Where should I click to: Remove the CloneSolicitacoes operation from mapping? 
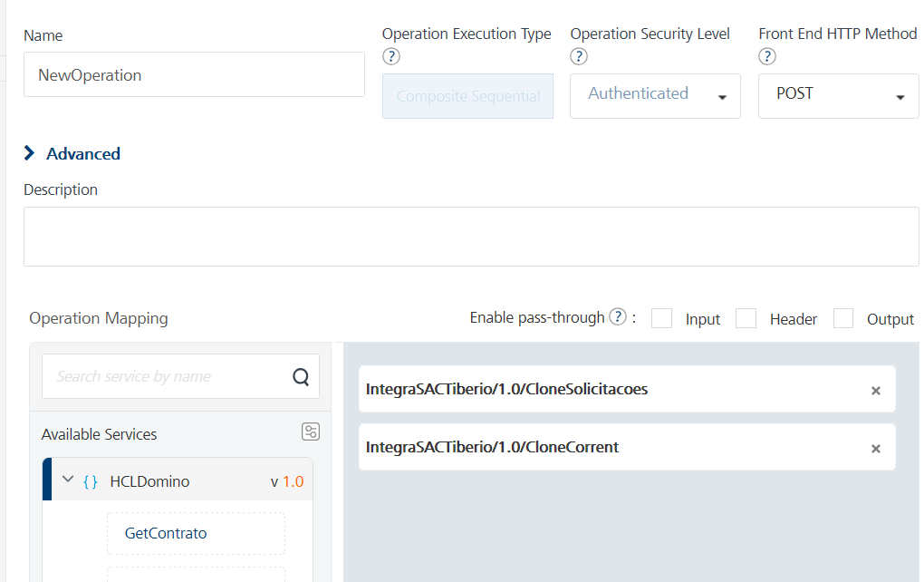tap(875, 391)
